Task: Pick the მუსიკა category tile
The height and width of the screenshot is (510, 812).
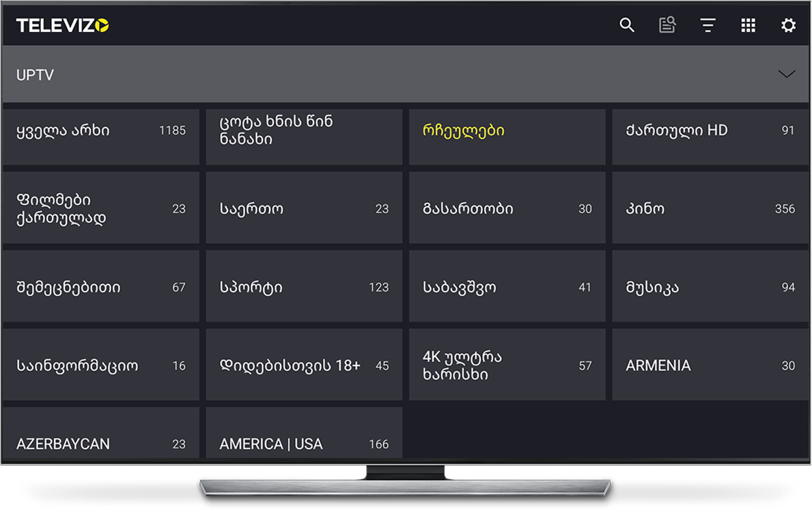Action: tap(710, 287)
